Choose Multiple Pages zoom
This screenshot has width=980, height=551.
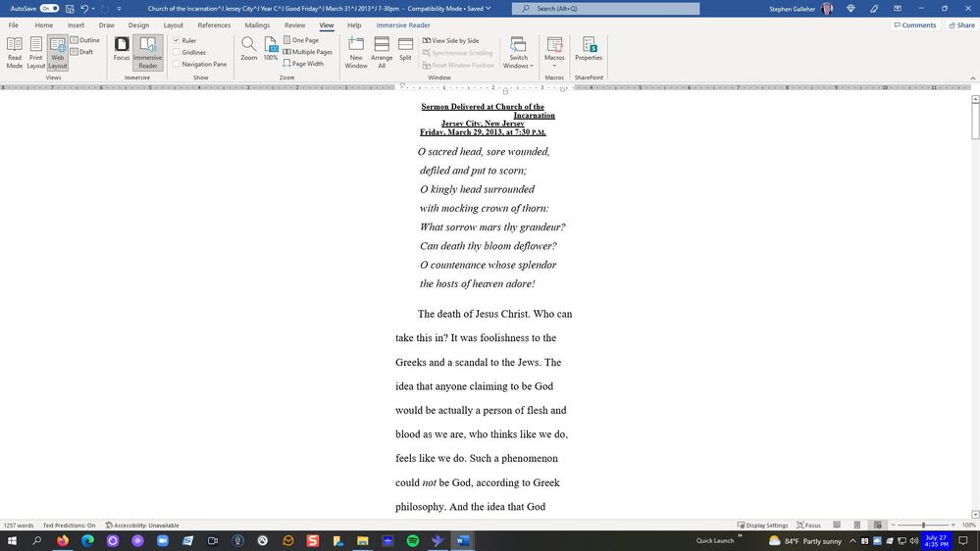(x=307, y=52)
